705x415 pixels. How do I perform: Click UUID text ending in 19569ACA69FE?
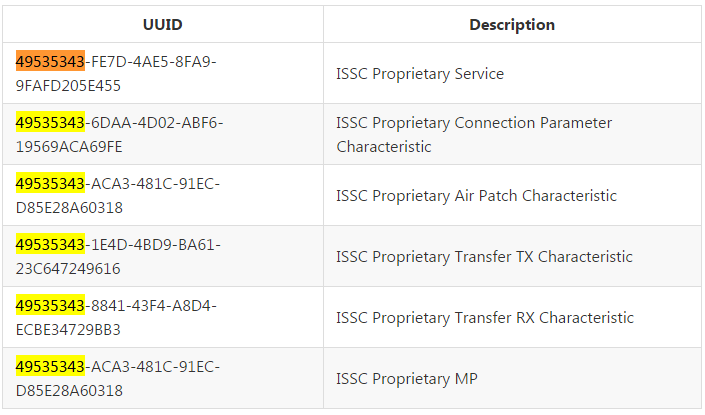[x=70, y=147]
